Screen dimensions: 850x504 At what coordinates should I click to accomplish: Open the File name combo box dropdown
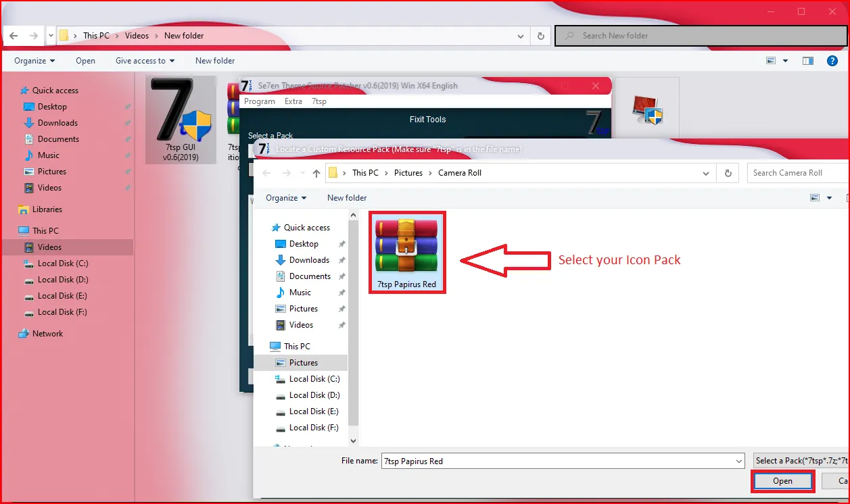click(x=738, y=461)
